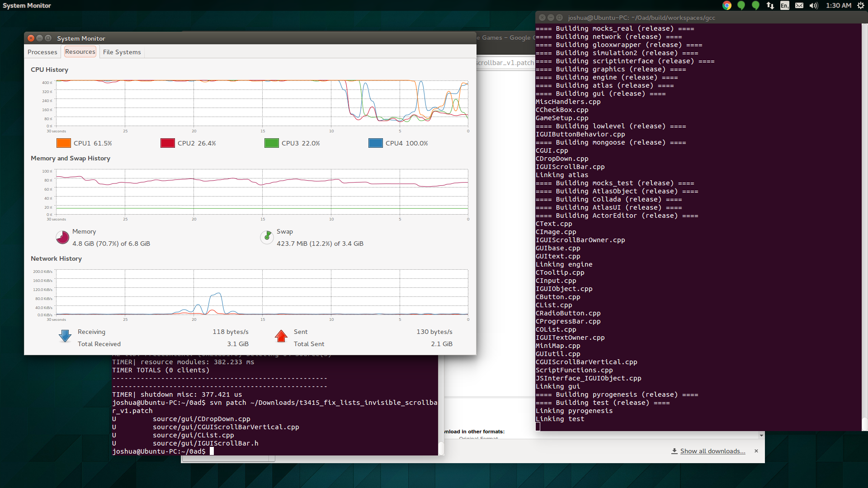Open the sound volume indicator
Screen dimensions: 868x488
[x=814, y=5]
